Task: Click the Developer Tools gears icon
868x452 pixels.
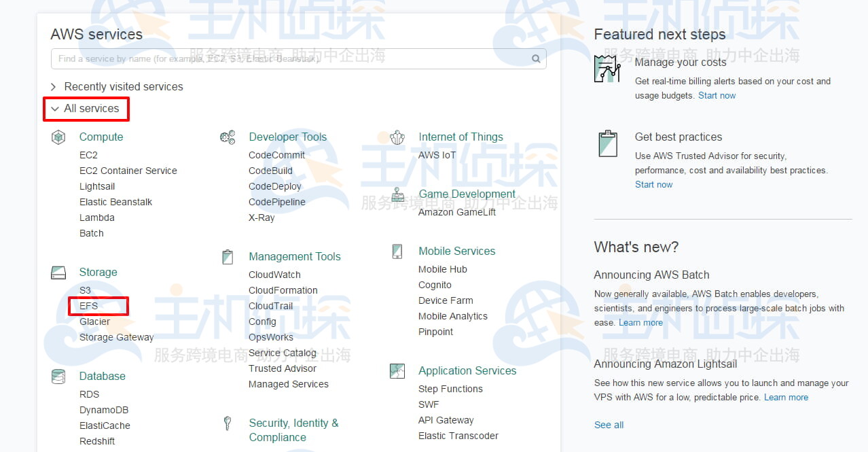Action: (x=228, y=137)
